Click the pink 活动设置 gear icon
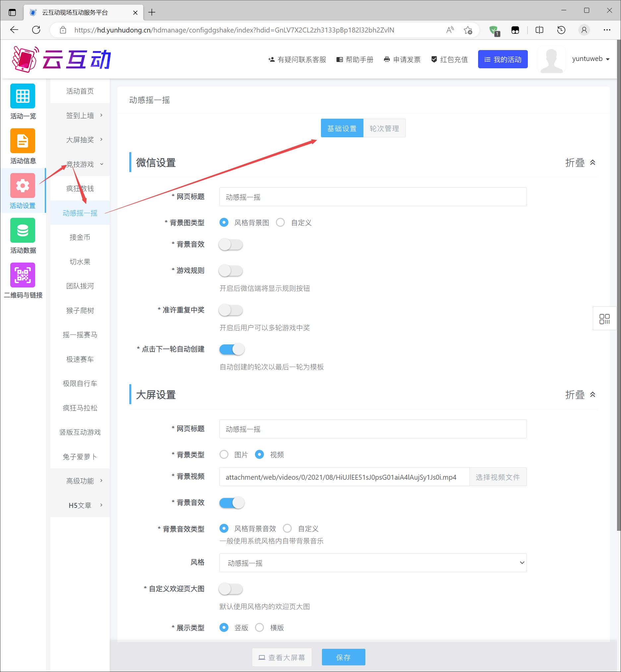The width and height of the screenshot is (621, 672). pos(23,185)
